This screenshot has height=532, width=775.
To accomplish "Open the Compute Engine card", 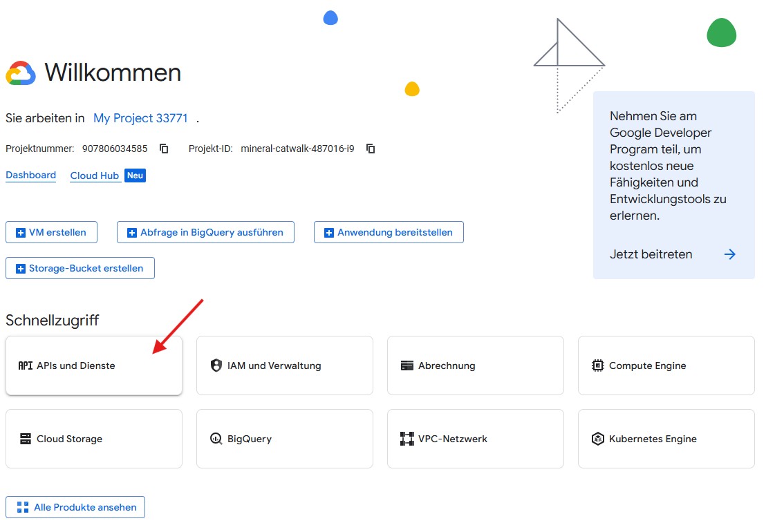I will click(x=666, y=365).
